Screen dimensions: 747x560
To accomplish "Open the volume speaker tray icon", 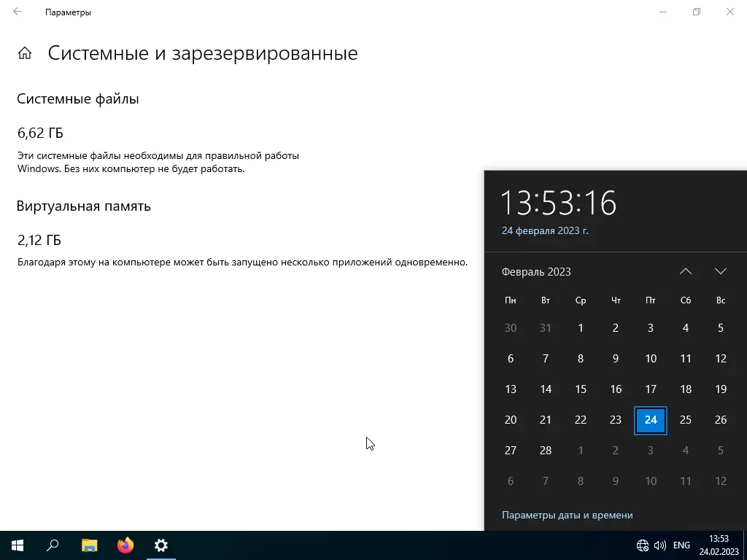I will coord(659,545).
